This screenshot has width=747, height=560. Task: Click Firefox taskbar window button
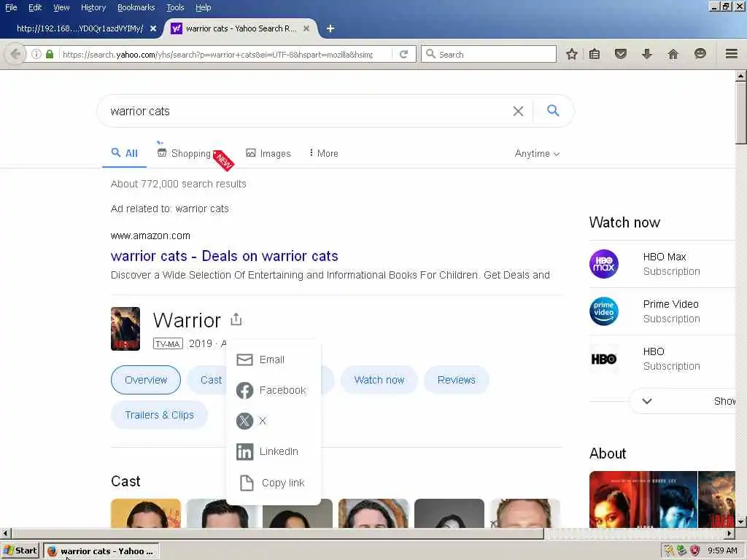(x=101, y=551)
